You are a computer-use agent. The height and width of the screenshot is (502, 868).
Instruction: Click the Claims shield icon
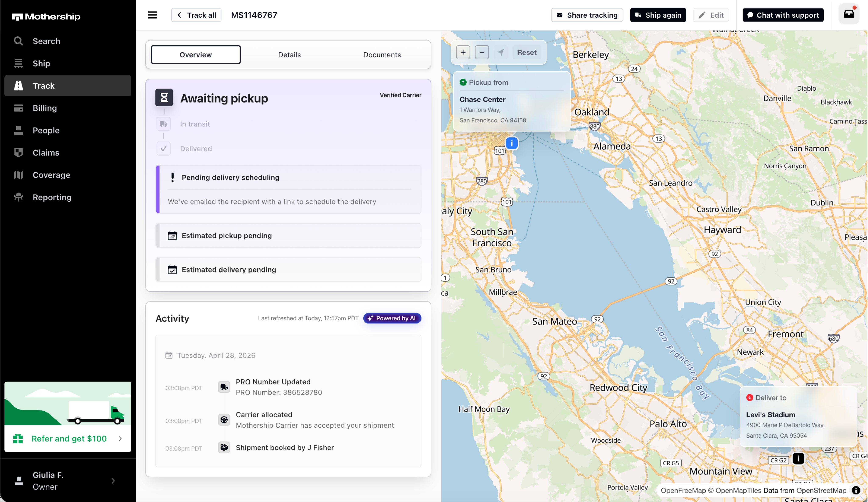coord(18,153)
